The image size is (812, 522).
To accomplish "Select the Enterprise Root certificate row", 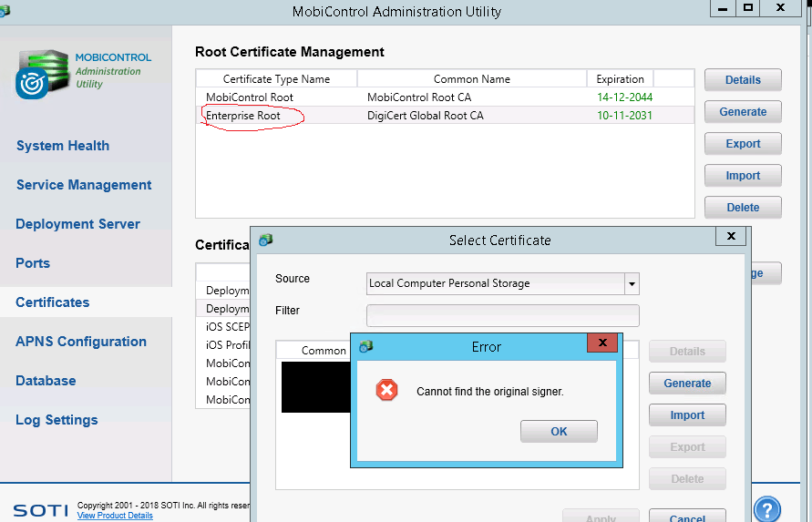I will (445, 115).
